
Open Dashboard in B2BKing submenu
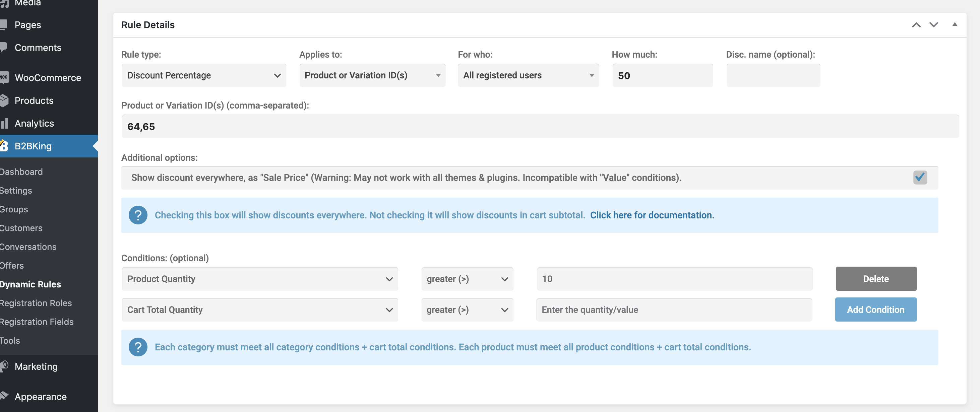click(x=21, y=172)
